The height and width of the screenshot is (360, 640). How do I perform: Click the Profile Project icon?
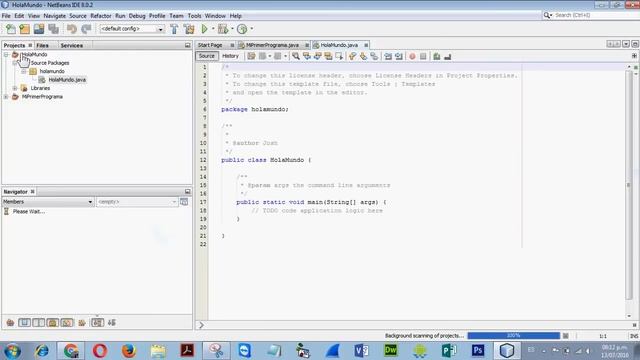pyautogui.click(x=242, y=29)
